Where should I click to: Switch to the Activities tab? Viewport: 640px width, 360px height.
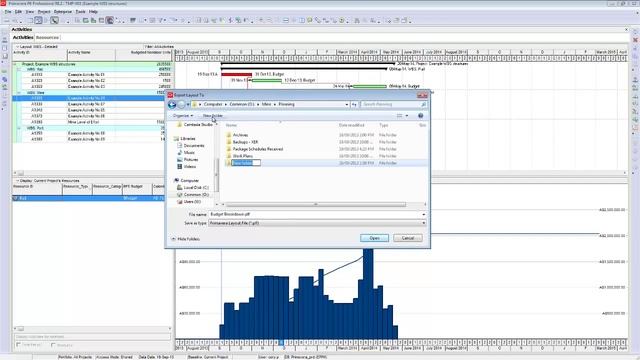click(23, 38)
